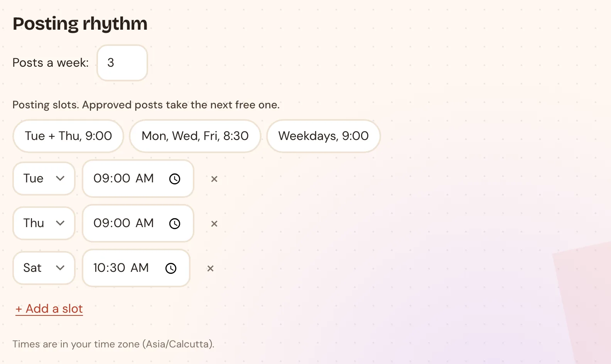Click the + Add a slot link

[49, 309]
